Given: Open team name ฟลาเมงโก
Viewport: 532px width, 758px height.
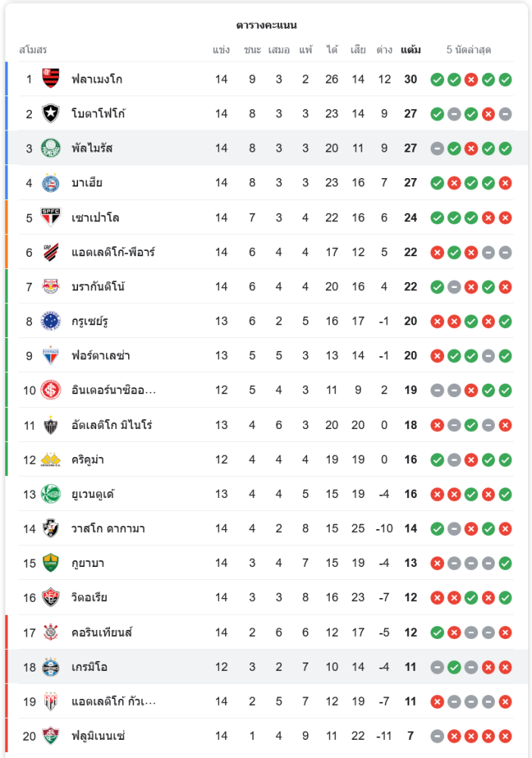Looking at the screenshot, I should (x=97, y=79).
